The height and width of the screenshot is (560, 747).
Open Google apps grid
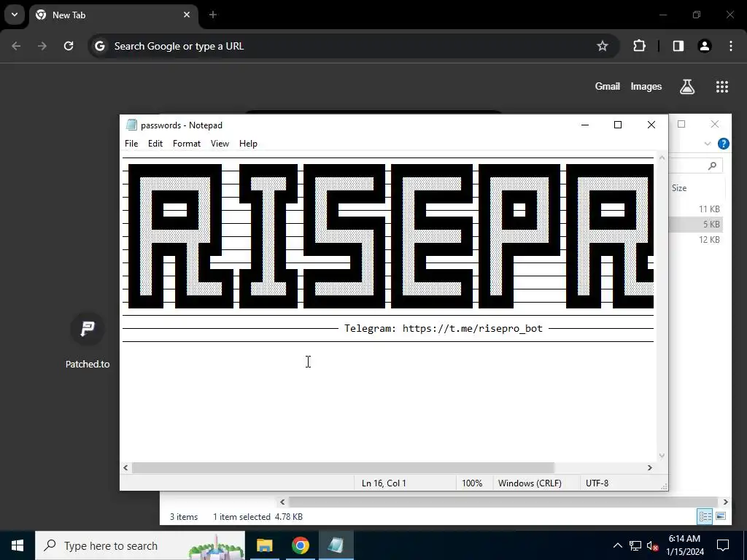click(x=722, y=87)
